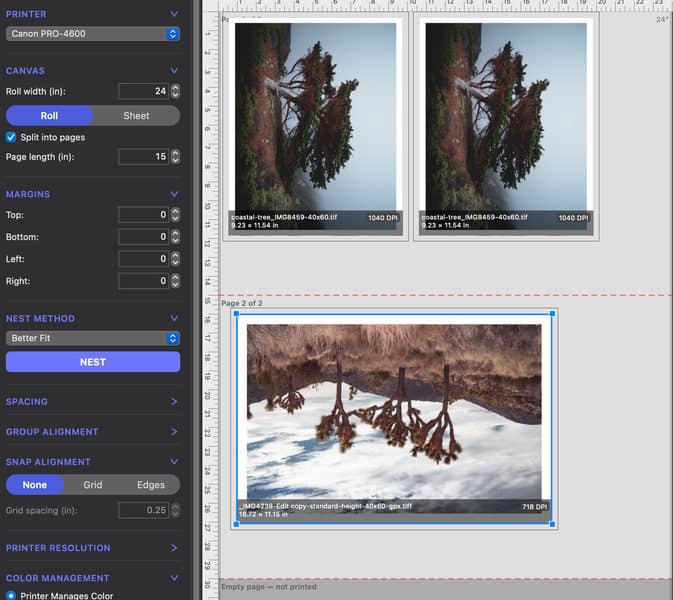Click the SPACING section heading

(x=27, y=402)
